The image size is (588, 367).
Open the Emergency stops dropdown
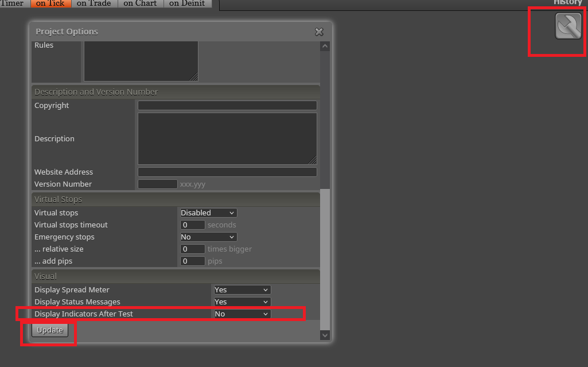click(208, 237)
